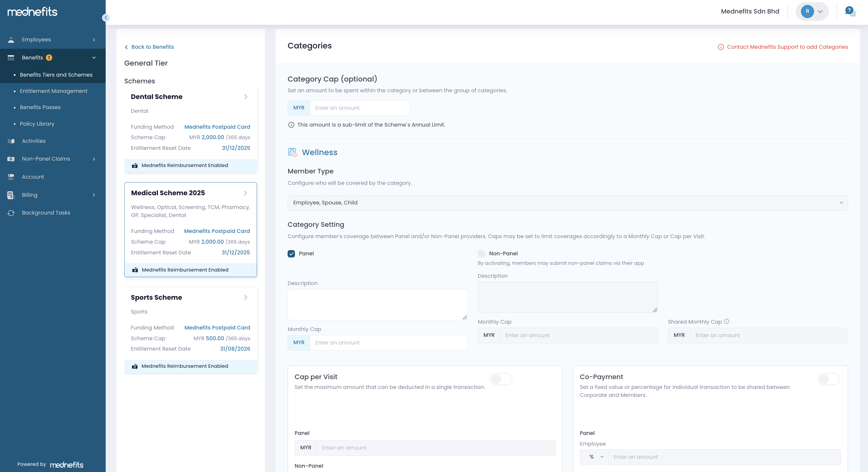Image resolution: width=868 pixels, height=472 pixels.
Task: Click the Category Cap amount field
Action: point(359,108)
